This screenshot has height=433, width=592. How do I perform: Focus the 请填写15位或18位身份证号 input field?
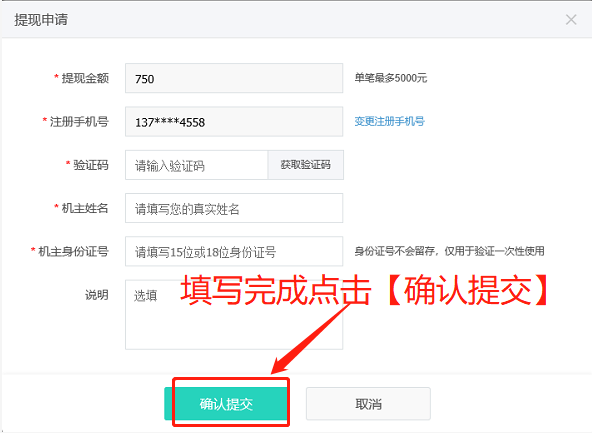[x=234, y=251]
